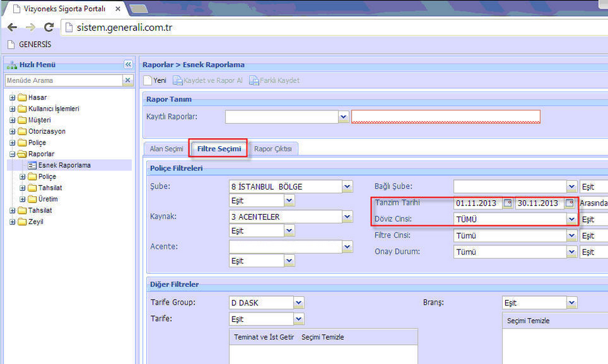Viewport: 608px width, 364px height.
Task: Click Teminat ve İst Getir link
Action: coord(263,337)
